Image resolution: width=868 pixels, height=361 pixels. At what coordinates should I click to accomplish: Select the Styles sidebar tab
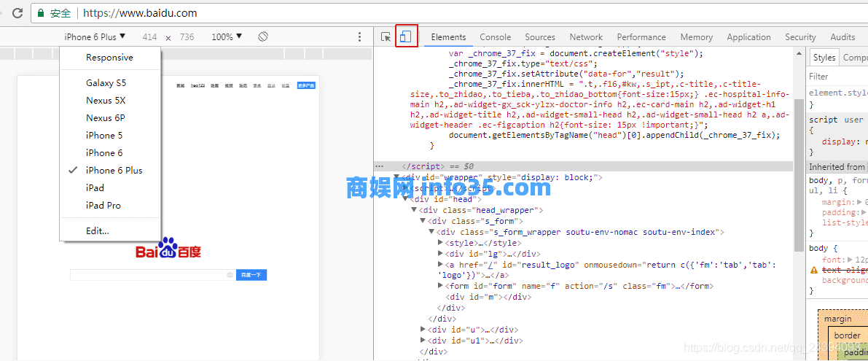tap(824, 58)
